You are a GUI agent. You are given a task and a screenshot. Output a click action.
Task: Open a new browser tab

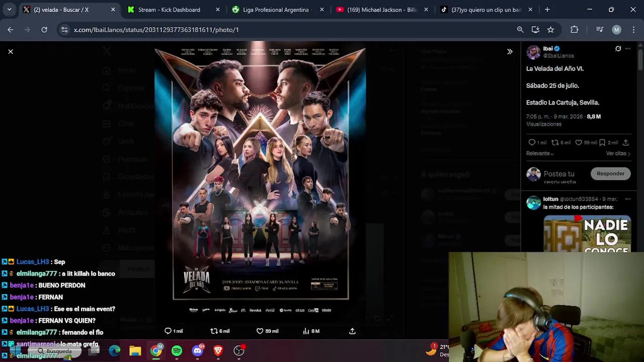547,10
